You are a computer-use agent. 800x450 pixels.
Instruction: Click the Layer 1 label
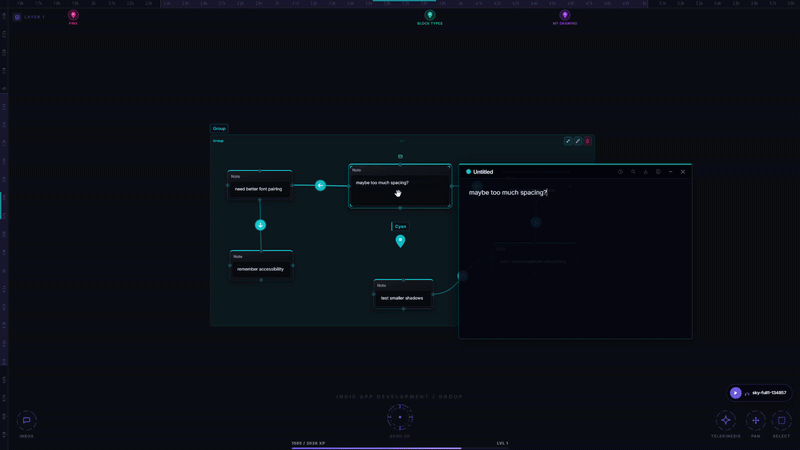point(35,17)
